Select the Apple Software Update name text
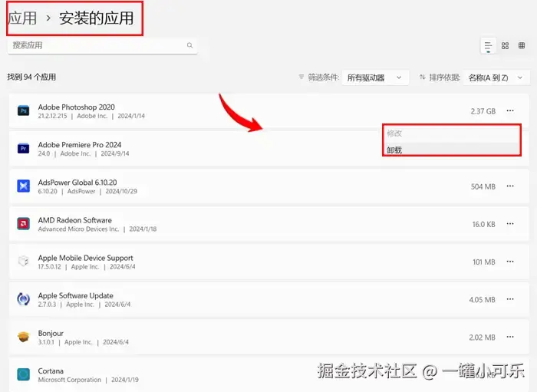This screenshot has width=537, height=392. (x=76, y=295)
